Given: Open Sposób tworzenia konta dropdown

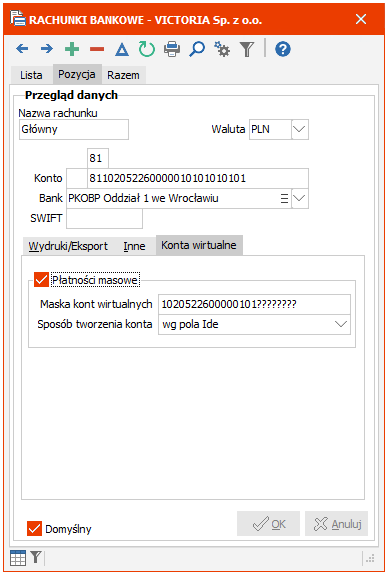Looking at the screenshot, I should [x=341, y=324].
